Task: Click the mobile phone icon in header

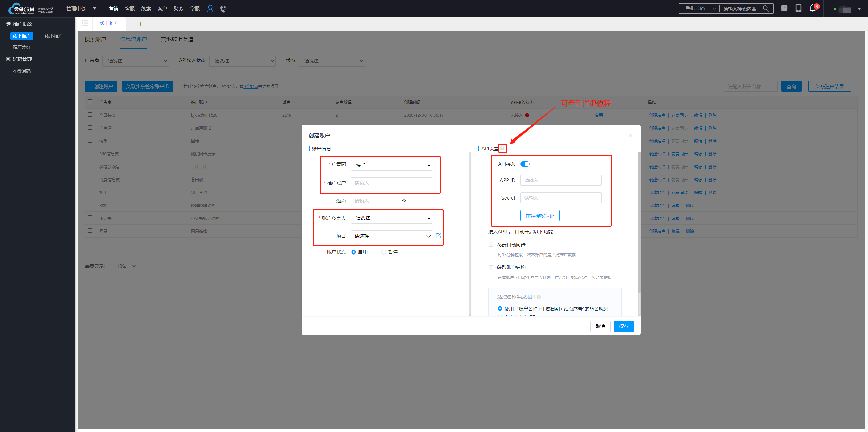Action: pyautogui.click(x=798, y=8)
